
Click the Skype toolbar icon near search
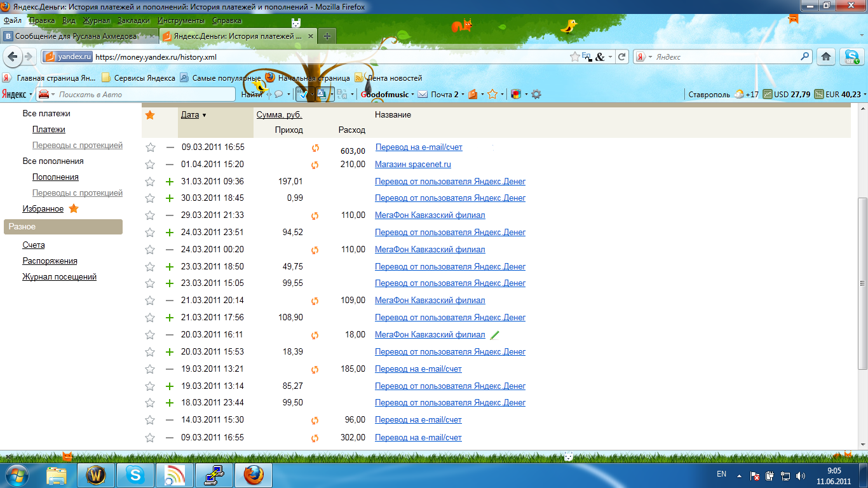point(851,57)
